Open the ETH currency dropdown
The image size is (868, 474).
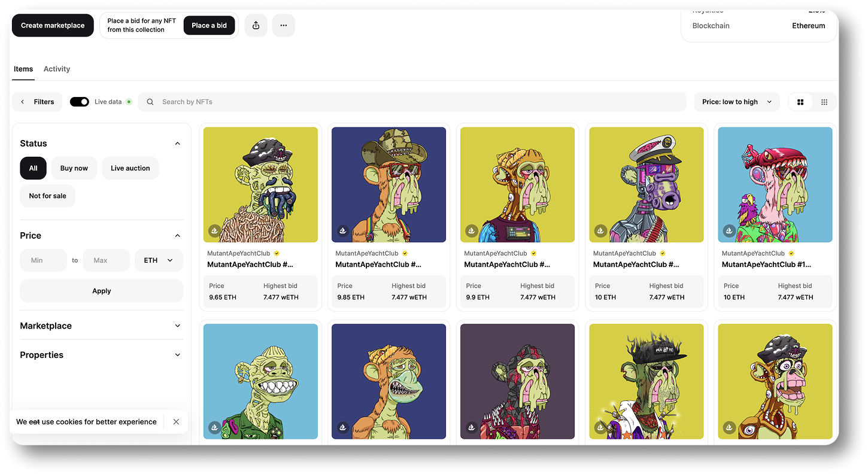(159, 260)
